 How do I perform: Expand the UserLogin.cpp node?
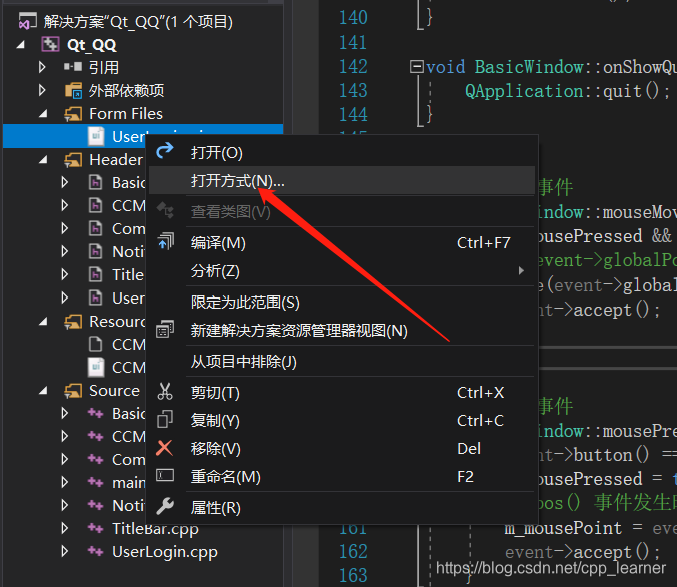pyautogui.click(x=65, y=551)
